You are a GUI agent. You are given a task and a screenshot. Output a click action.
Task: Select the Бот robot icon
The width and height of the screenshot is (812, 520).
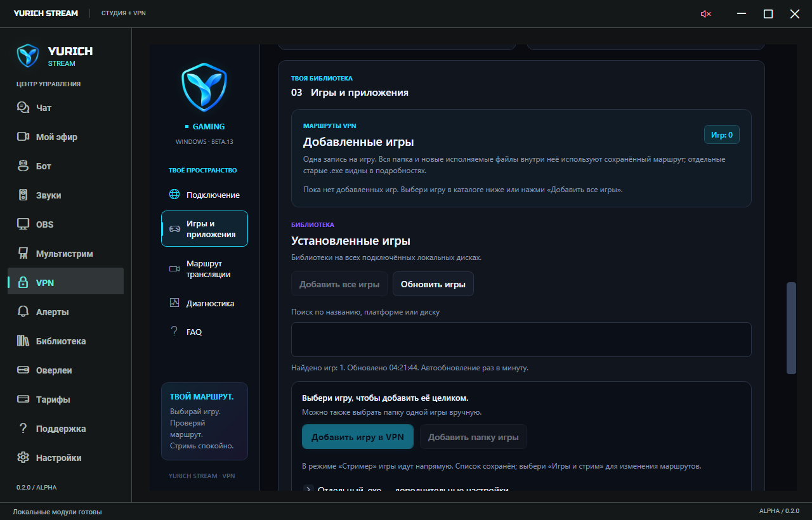pos(23,166)
